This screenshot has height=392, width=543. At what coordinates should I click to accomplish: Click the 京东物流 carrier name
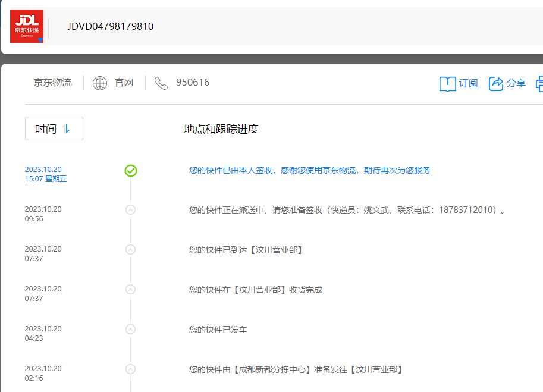pyautogui.click(x=53, y=83)
